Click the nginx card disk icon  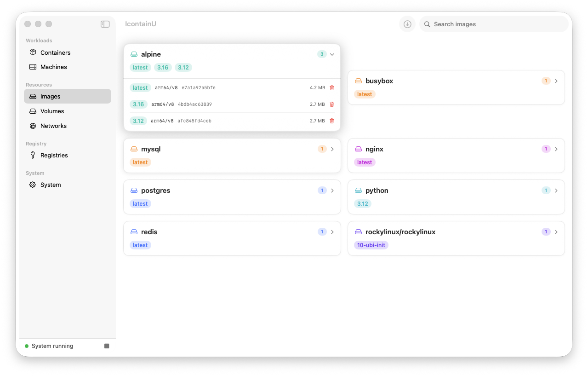(359, 149)
